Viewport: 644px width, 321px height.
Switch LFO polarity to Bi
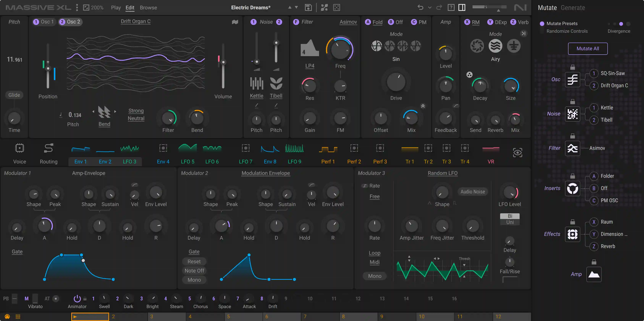[510, 216]
